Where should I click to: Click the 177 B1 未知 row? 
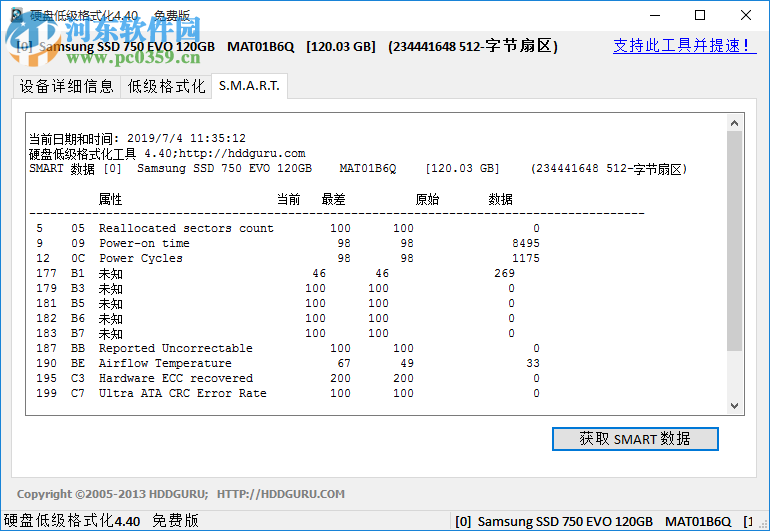(x=275, y=274)
